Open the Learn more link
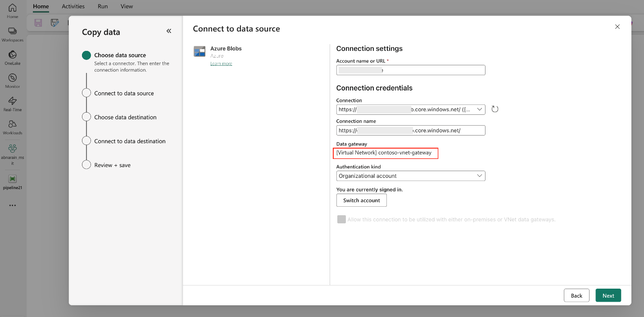Viewport: 644px width, 317px height. 221,63
